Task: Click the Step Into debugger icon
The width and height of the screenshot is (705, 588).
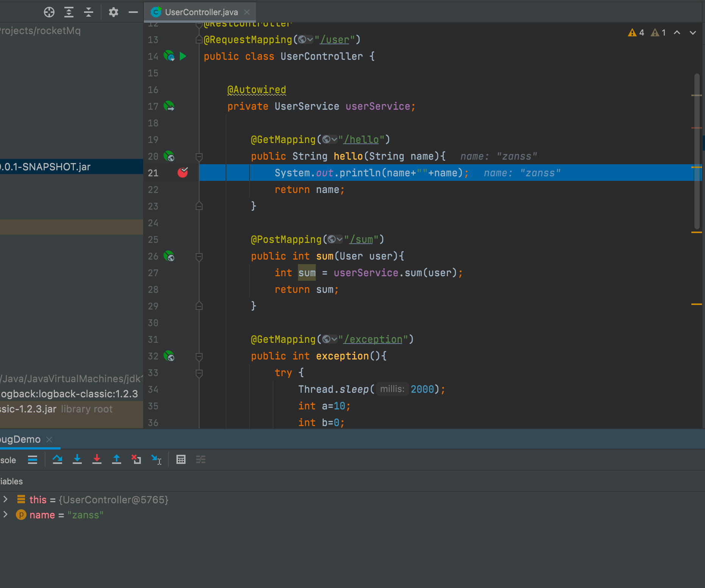Action: pos(77,459)
